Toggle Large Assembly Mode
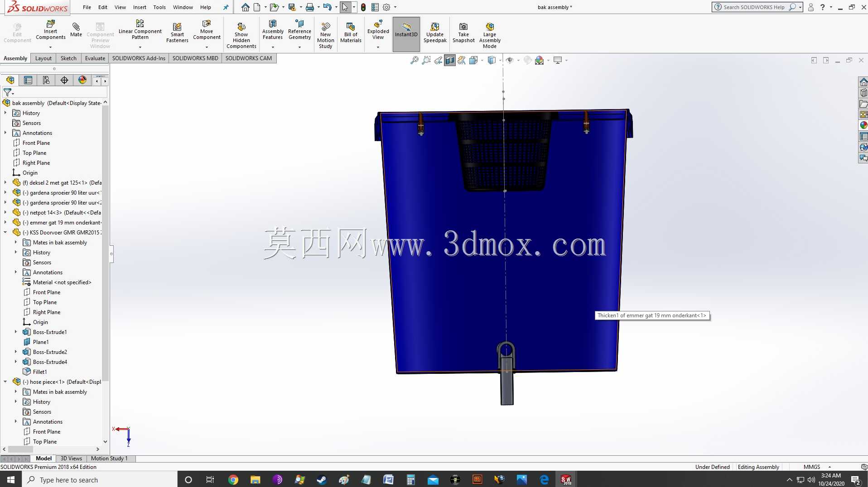 (490, 35)
